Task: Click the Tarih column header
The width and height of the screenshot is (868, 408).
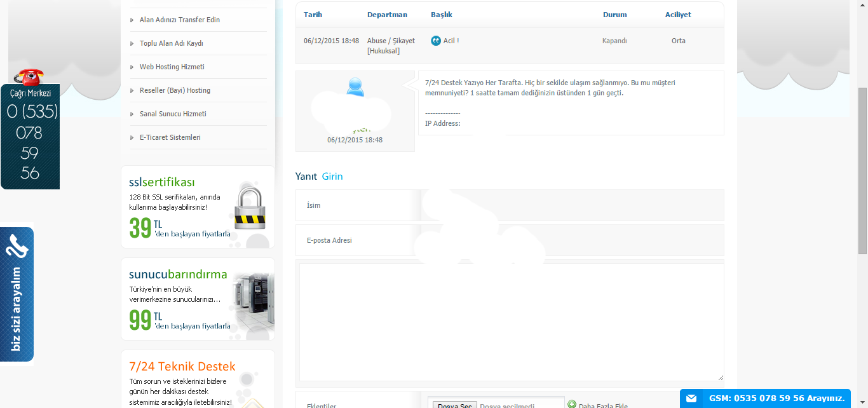Action: coord(313,15)
